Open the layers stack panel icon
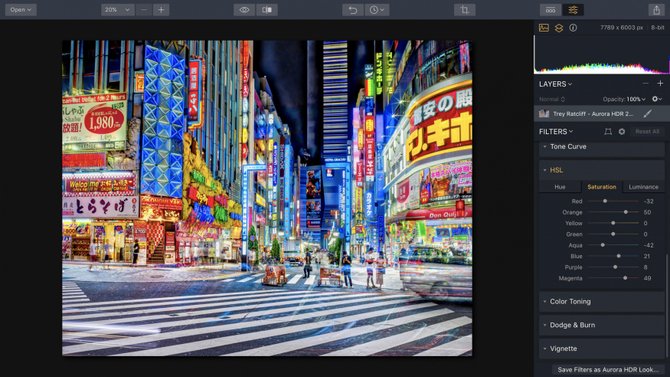 (x=558, y=28)
